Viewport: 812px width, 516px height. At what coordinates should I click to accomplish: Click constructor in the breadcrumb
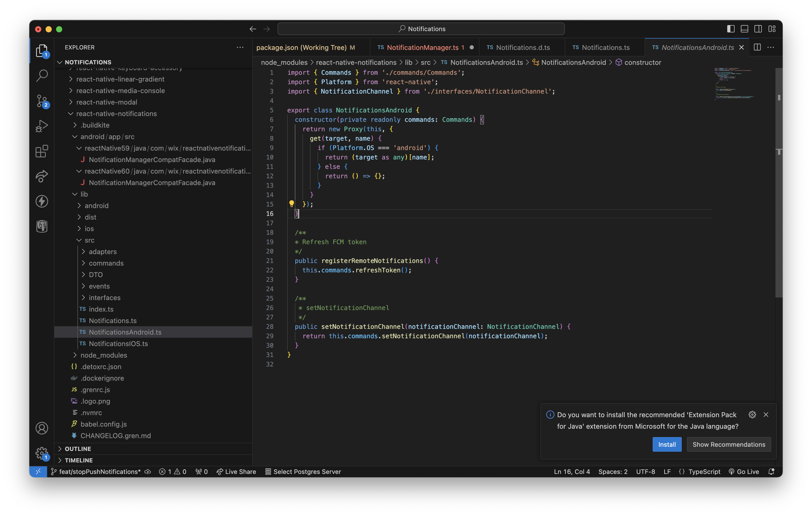point(638,62)
